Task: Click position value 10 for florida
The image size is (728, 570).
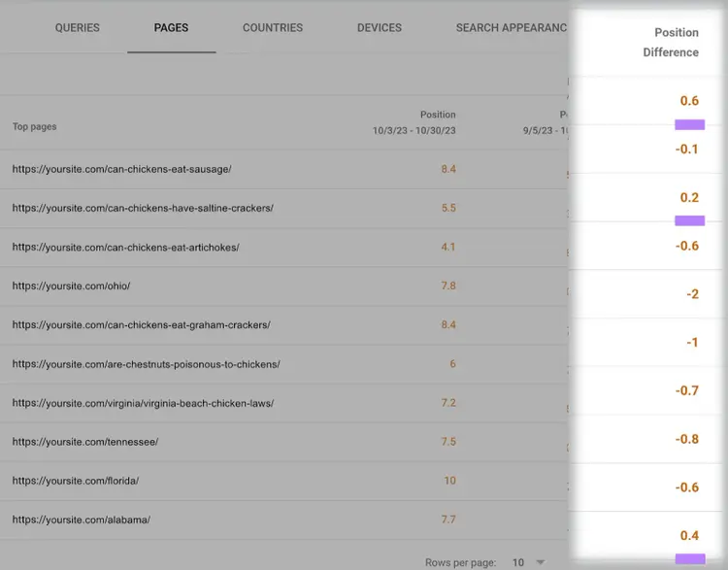Action: 449,481
